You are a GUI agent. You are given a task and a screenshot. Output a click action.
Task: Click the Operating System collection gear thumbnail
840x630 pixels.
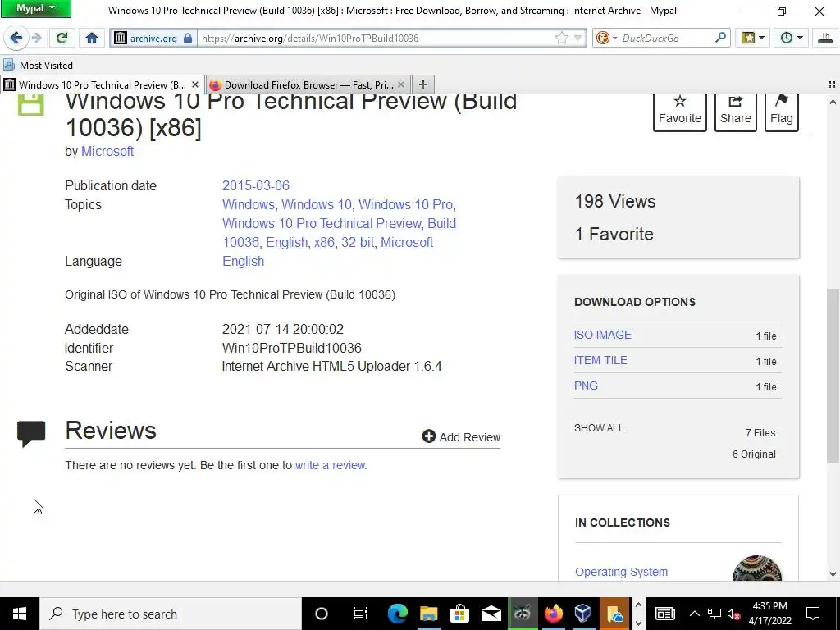click(x=757, y=568)
